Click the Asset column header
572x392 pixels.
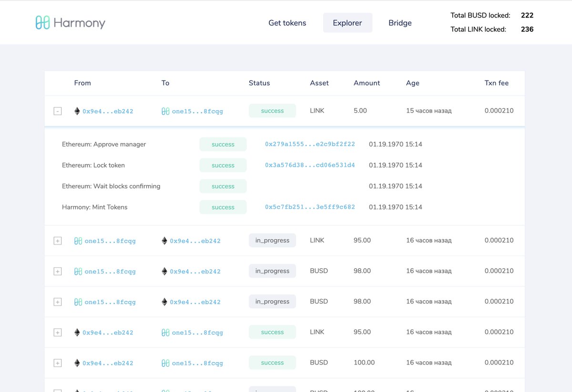319,83
